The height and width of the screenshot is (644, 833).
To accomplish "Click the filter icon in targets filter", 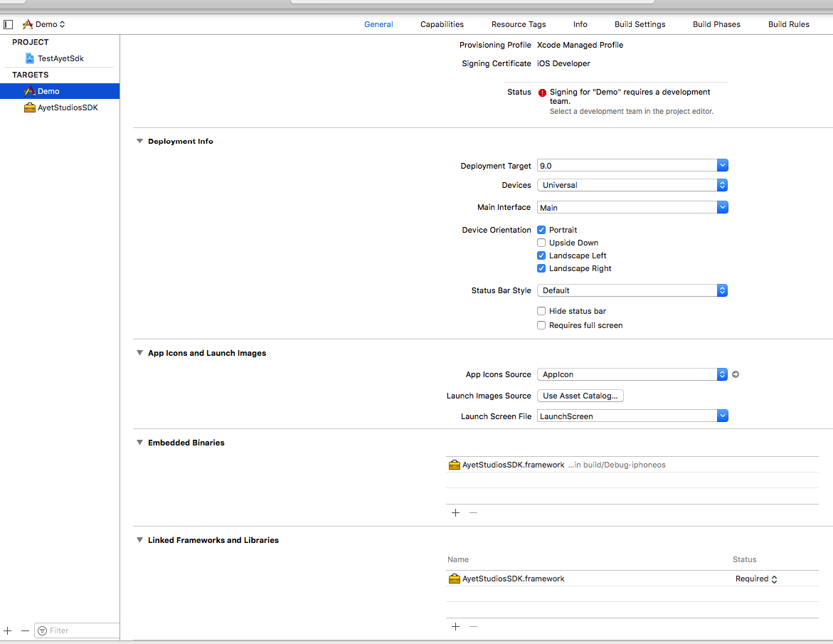I will [x=43, y=630].
